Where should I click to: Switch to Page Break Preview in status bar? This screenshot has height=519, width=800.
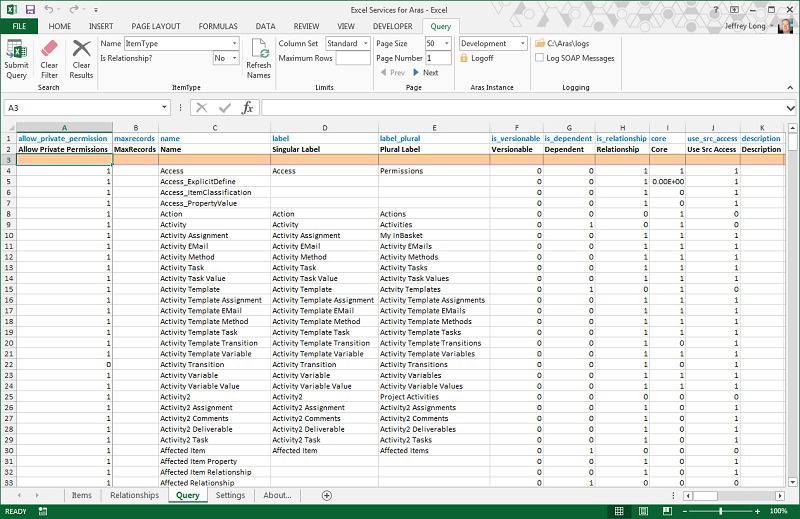[x=667, y=511]
